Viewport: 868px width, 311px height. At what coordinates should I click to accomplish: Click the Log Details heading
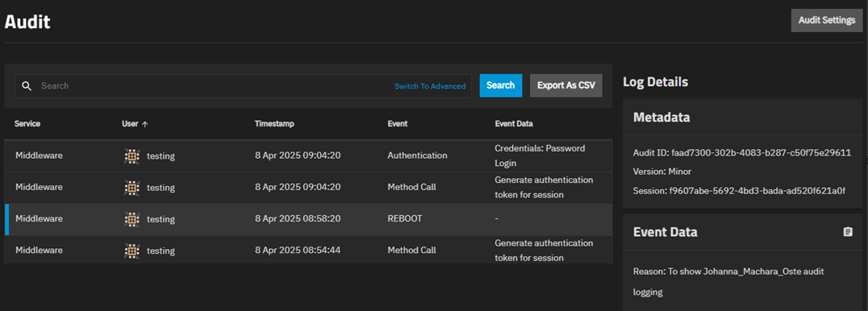655,82
